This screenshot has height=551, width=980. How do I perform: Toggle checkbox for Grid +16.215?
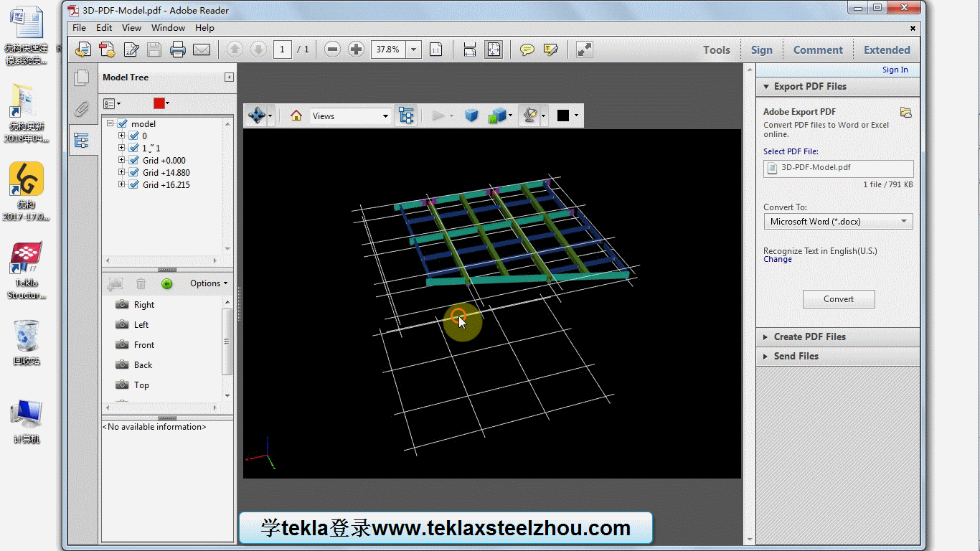(133, 184)
